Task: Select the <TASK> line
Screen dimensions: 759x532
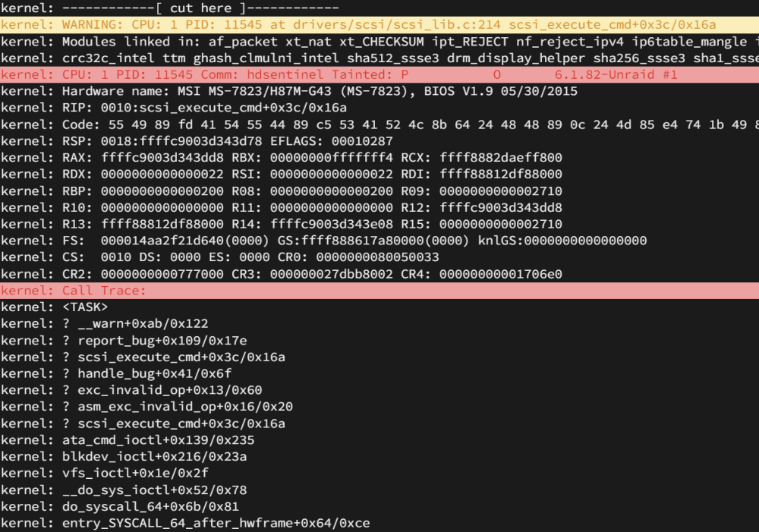Action: [x=379, y=307]
